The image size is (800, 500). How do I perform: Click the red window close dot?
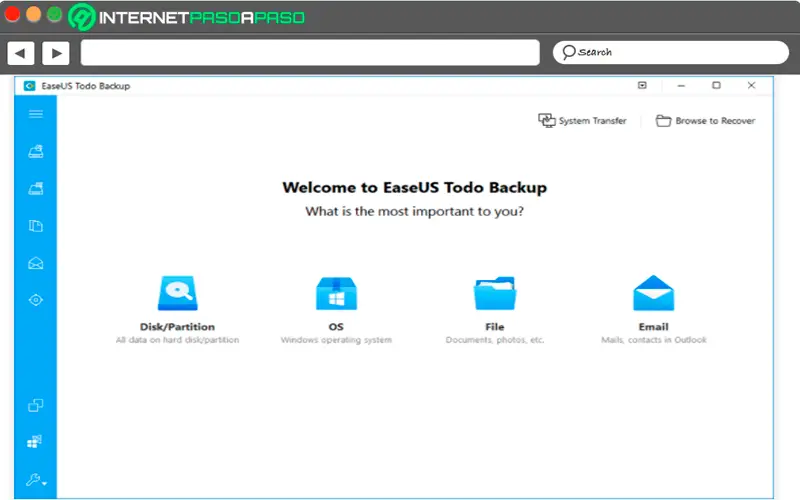tap(12, 14)
